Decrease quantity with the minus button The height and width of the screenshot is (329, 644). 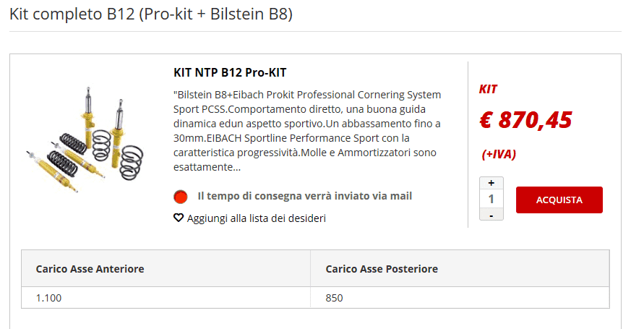491,215
